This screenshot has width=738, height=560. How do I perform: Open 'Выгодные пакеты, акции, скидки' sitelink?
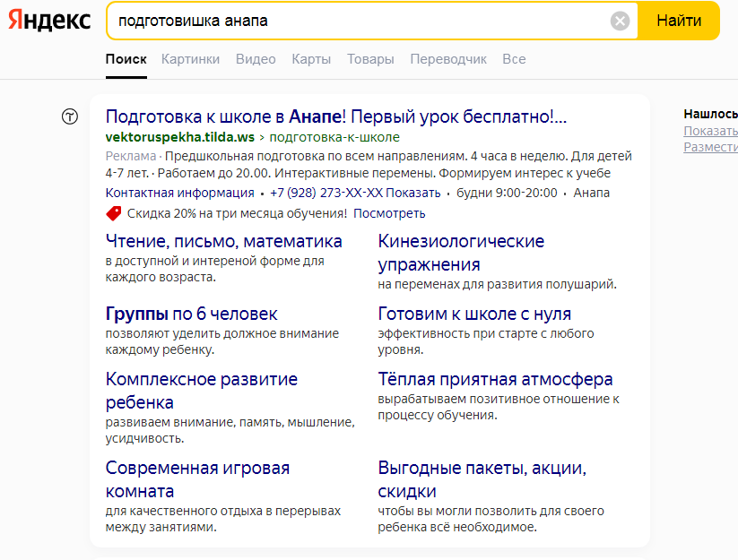pos(482,479)
